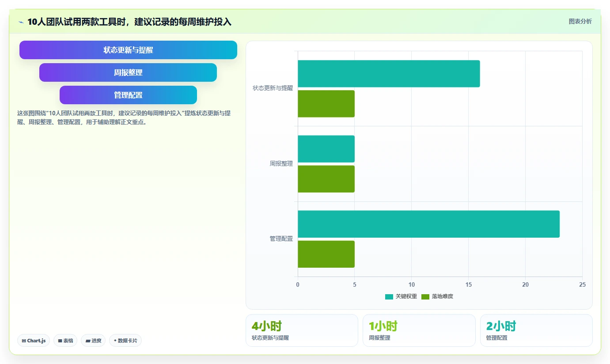
Task: Click the 图表分析 label in header
Action: point(580,21)
